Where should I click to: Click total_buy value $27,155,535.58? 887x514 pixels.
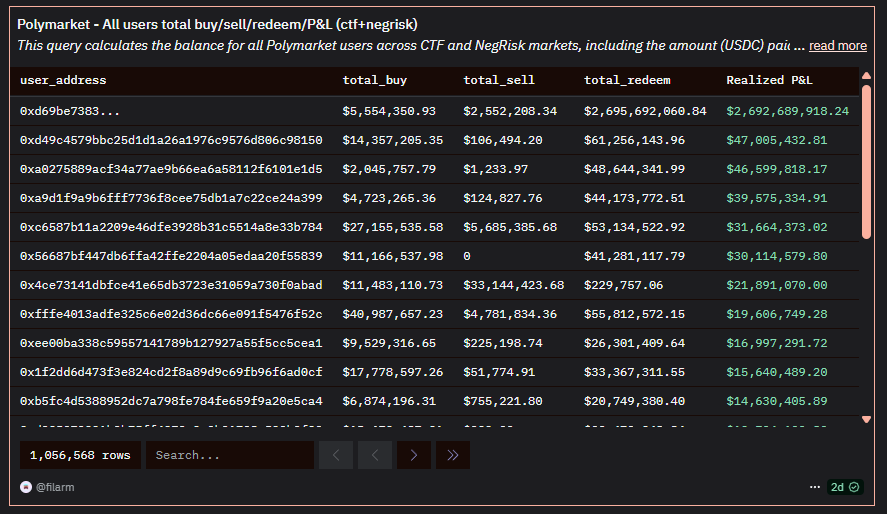[x=393, y=227]
